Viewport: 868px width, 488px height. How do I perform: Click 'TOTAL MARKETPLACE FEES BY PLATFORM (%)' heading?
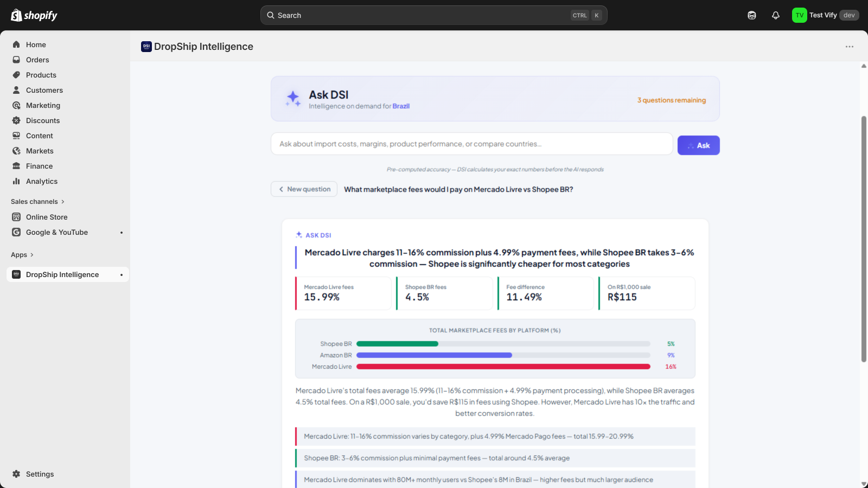point(495,330)
